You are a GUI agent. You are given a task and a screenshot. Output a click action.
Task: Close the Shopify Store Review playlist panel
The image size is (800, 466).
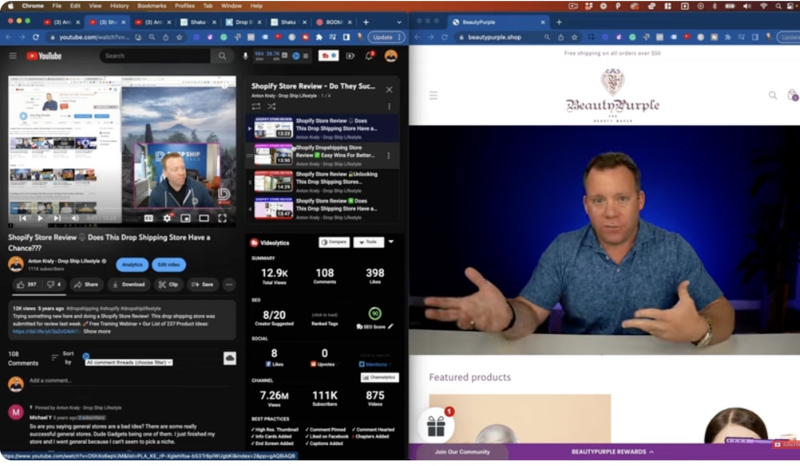(389, 89)
